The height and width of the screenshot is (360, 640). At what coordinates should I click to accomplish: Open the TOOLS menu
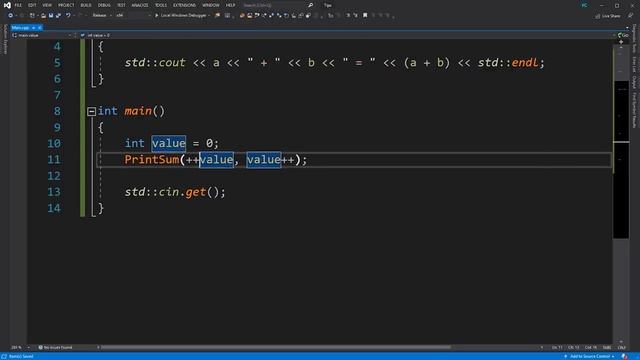[161, 5]
